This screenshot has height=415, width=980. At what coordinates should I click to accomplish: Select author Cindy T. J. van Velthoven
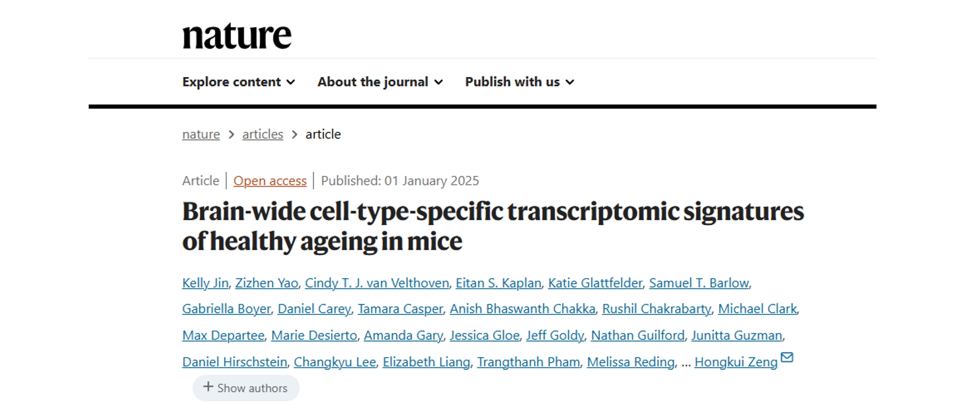(x=377, y=283)
